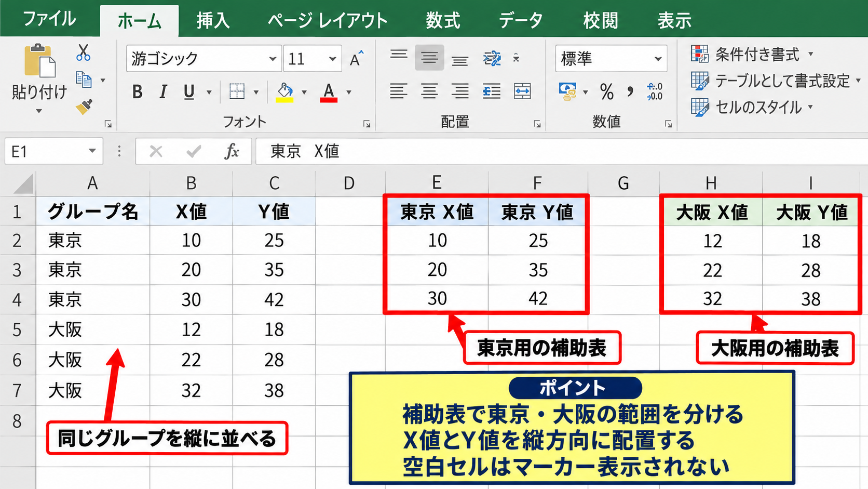Open セルのスタイル cell styles menu
Image resolution: width=868 pixels, height=489 pixels.
point(752,107)
